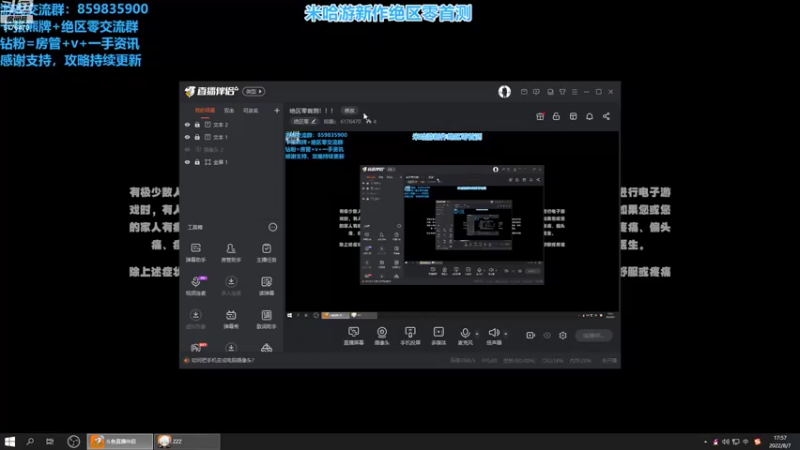Open the 房管助手 moderator assistant tool

point(231,253)
